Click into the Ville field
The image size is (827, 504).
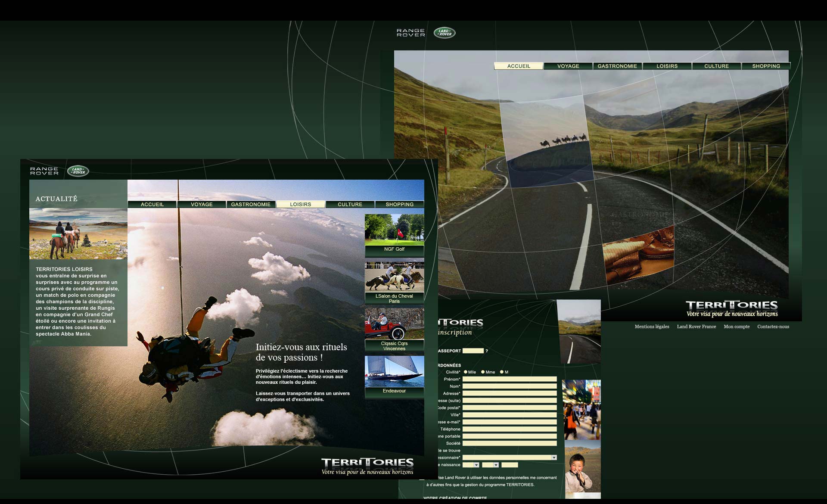510,415
